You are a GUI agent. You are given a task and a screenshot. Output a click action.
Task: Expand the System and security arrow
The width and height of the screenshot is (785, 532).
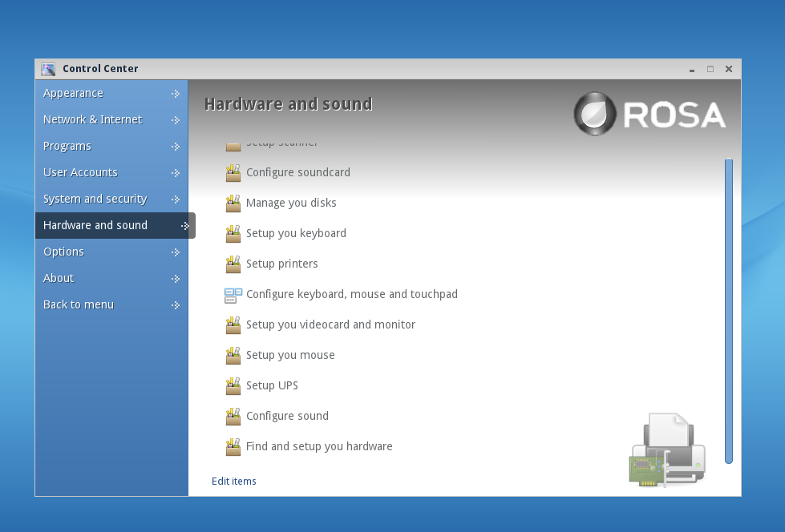tap(175, 199)
